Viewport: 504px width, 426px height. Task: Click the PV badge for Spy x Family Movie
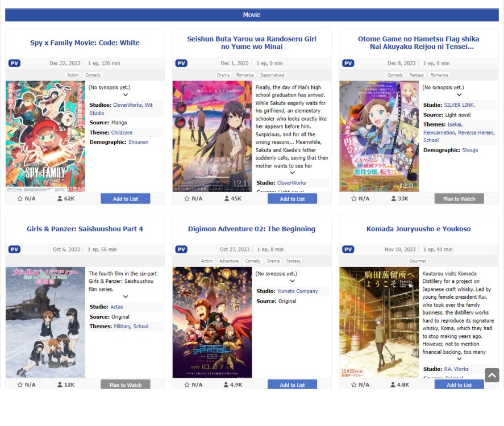click(14, 63)
